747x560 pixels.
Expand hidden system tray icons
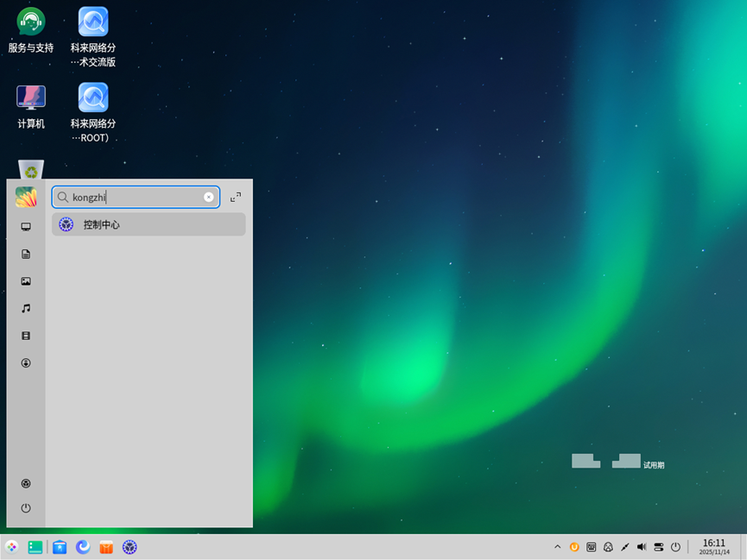558,547
